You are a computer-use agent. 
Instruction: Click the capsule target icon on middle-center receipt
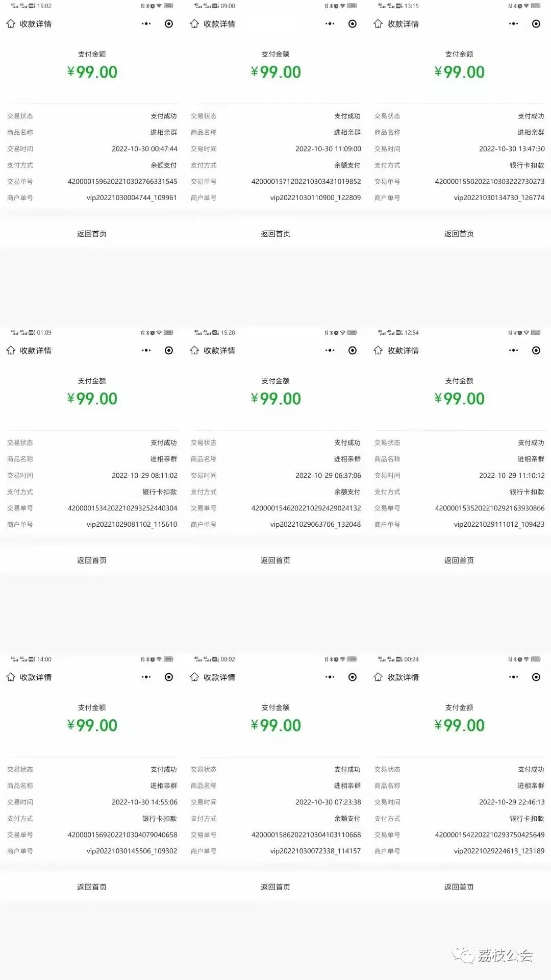[x=352, y=350]
